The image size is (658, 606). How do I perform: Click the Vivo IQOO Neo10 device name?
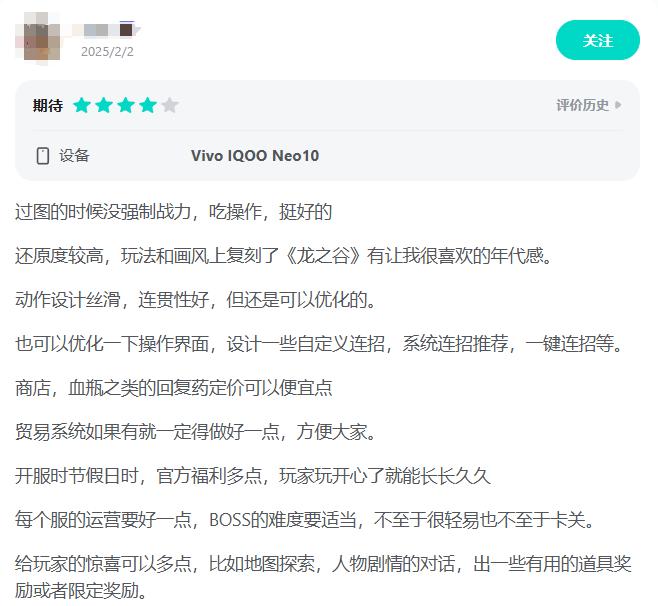pos(255,156)
